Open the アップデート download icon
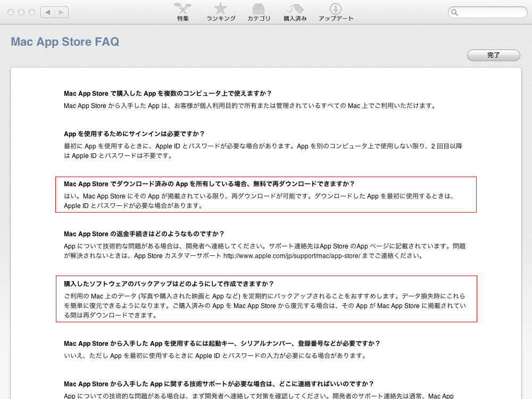 pos(336,12)
